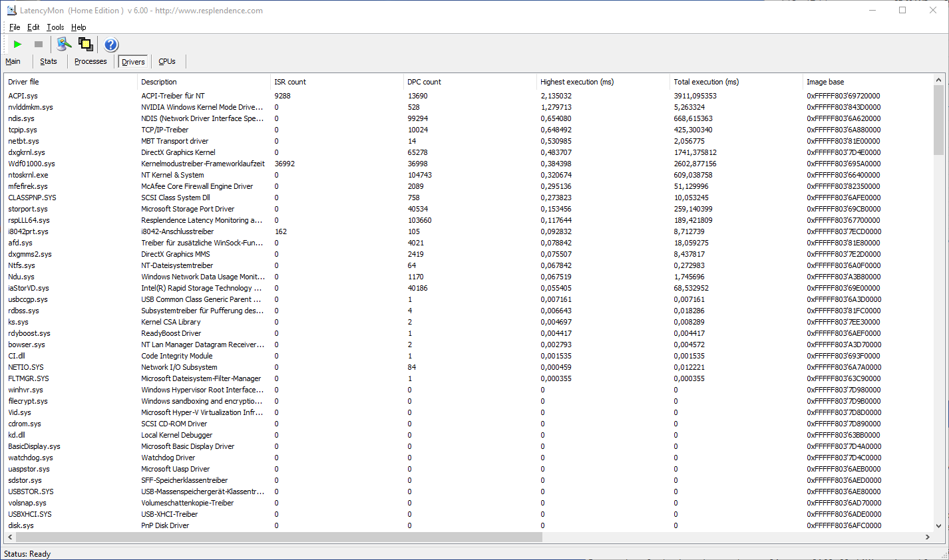
Task: Open the search/find tool icon in toolbar
Action: 64,45
